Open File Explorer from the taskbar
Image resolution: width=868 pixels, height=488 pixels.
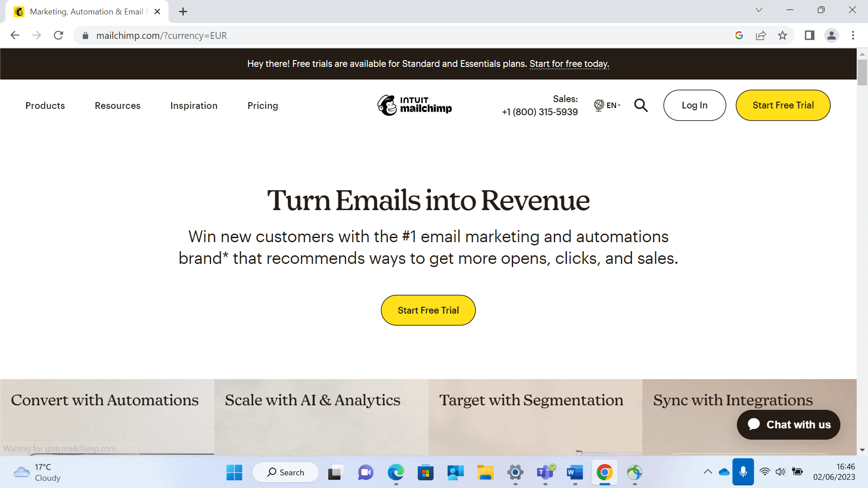pos(485,473)
